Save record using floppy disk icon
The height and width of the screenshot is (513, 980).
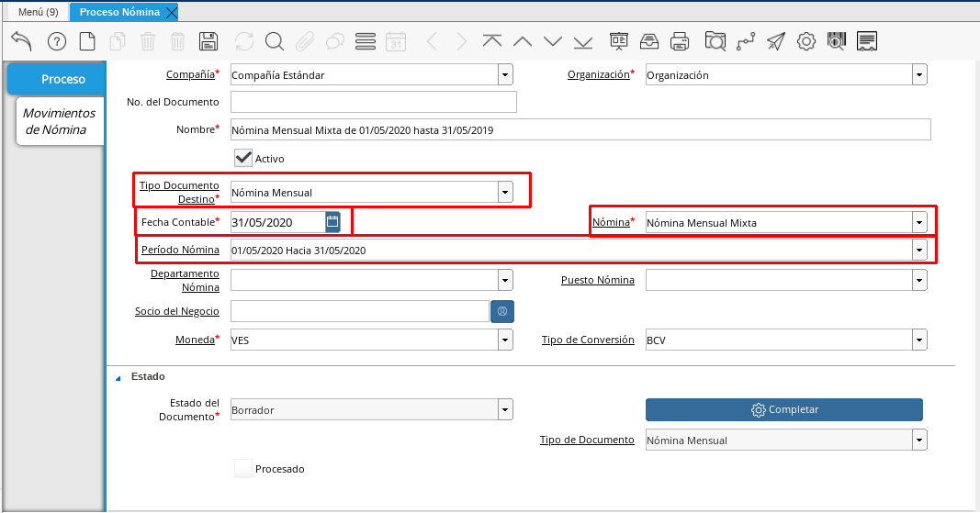pyautogui.click(x=208, y=41)
